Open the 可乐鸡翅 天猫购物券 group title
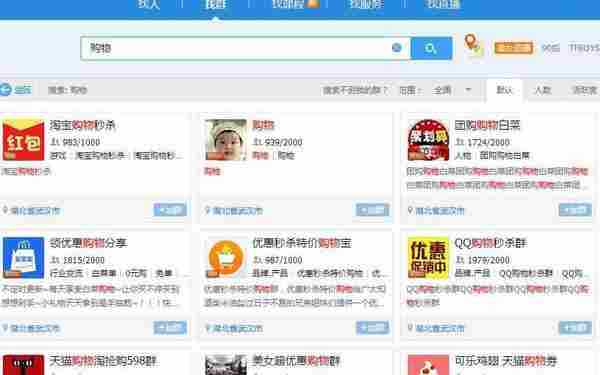This screenshot has width=600, height=375. [x=505, y=361]
